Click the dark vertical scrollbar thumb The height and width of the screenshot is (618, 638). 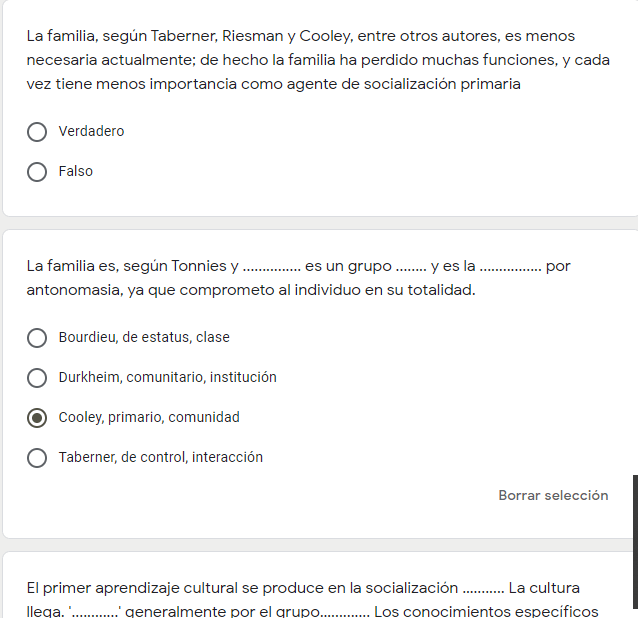click(x=635, y=540)
